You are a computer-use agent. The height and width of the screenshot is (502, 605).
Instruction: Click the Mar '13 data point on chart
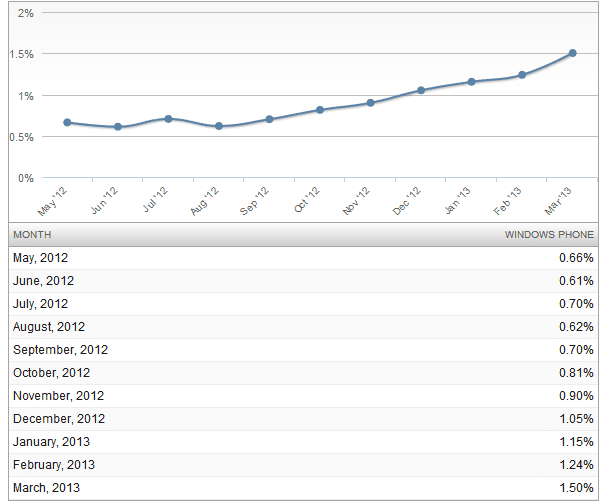click(x=573, y=53)
